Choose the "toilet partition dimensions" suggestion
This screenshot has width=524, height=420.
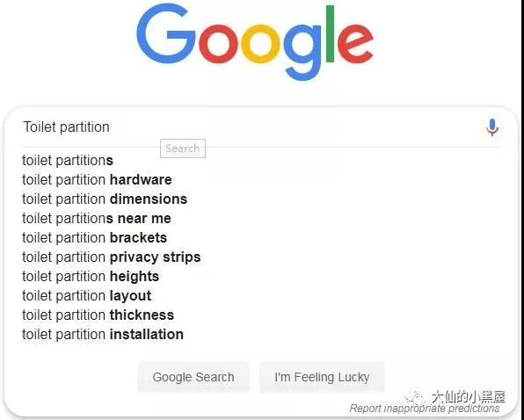tap(105, 199)
